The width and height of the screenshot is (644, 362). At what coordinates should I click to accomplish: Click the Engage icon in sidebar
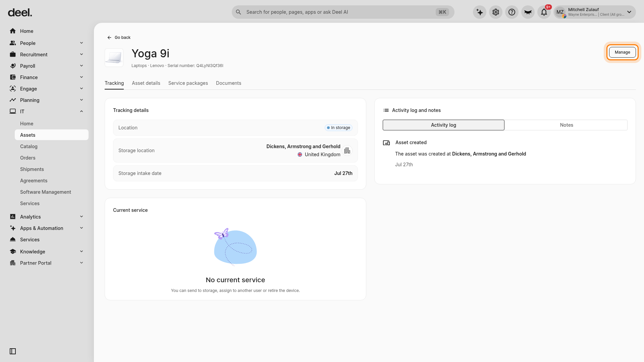pos(13,88)
